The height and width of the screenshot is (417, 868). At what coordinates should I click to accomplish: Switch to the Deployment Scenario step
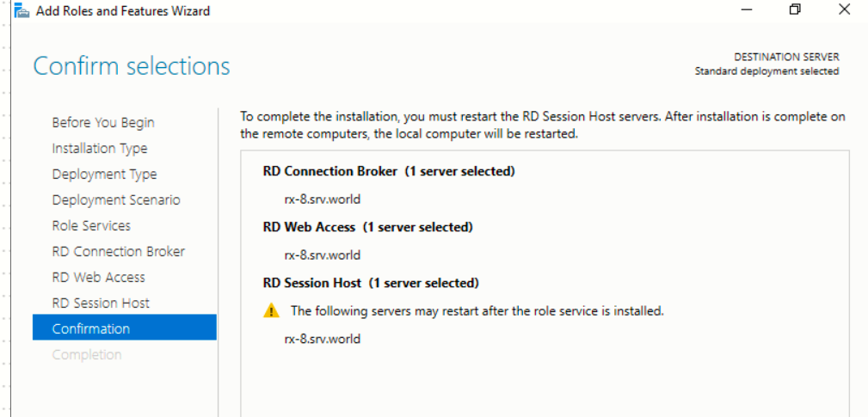point(116,200)
